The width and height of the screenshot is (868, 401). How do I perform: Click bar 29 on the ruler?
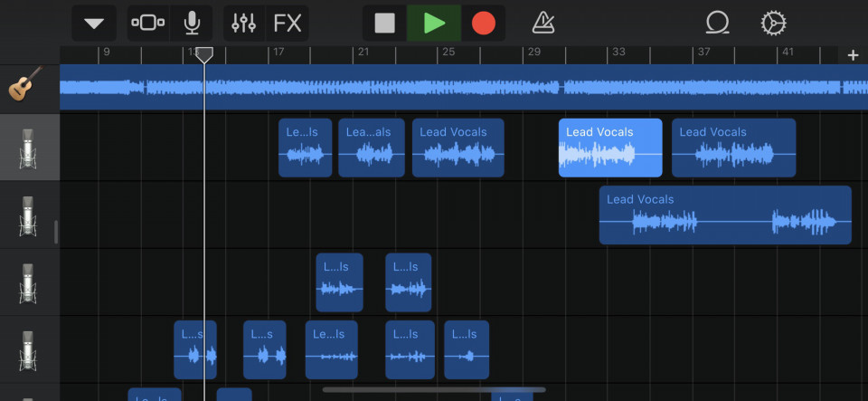(x=533, y=53)
